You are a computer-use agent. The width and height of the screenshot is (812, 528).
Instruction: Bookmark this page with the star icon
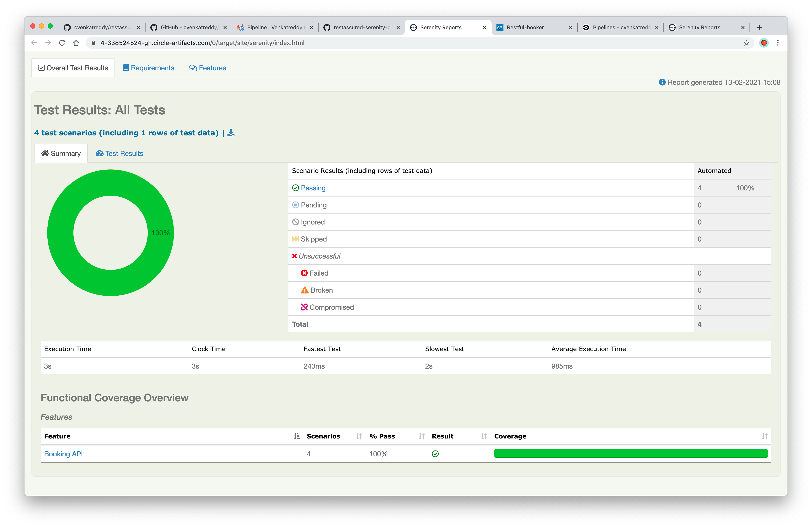[x=746, y=43]
